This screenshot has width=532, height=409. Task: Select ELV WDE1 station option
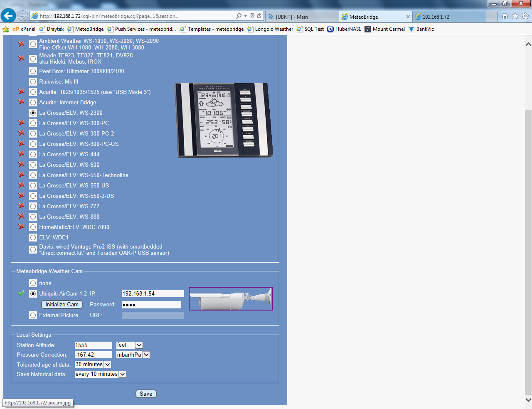pyautogui.click(x=33, y=238)
